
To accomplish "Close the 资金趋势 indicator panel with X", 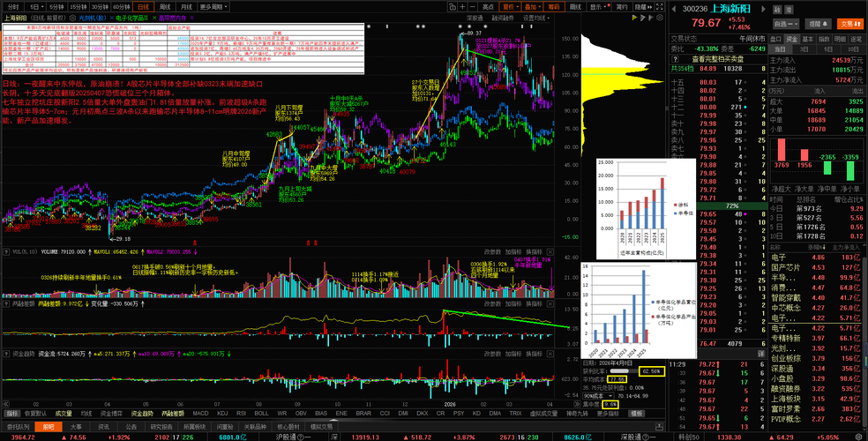I will pyautogui.click(x=550, y=353).
